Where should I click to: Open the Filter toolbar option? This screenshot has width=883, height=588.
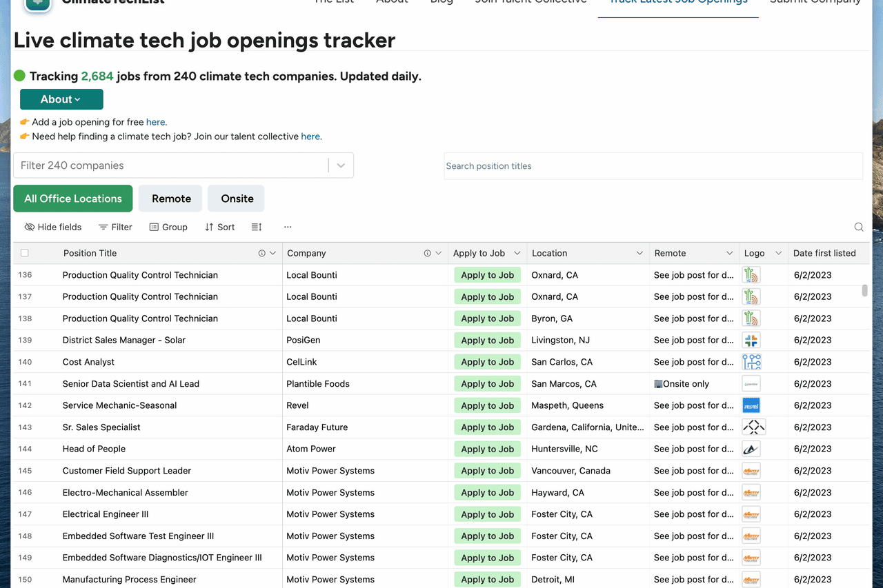click(x=115, y=227)
